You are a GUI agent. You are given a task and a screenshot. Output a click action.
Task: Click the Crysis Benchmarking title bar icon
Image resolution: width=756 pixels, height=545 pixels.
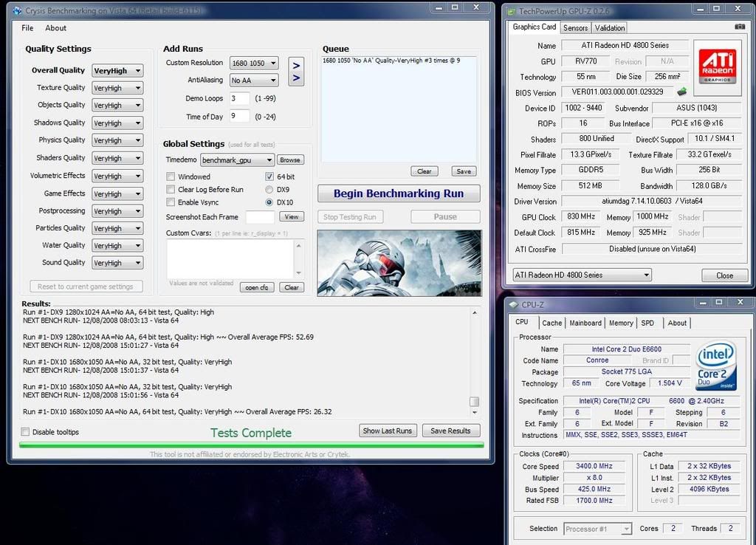[17, 10]
